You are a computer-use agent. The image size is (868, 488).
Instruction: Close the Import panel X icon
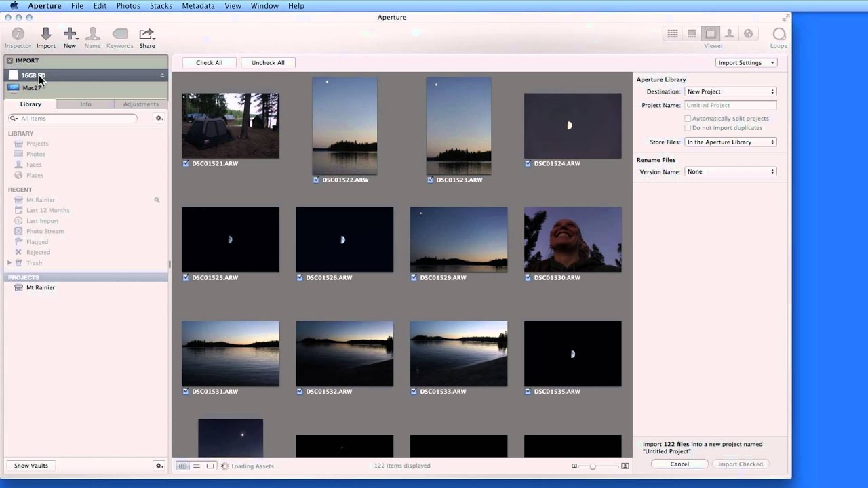[x=9, y=60]
